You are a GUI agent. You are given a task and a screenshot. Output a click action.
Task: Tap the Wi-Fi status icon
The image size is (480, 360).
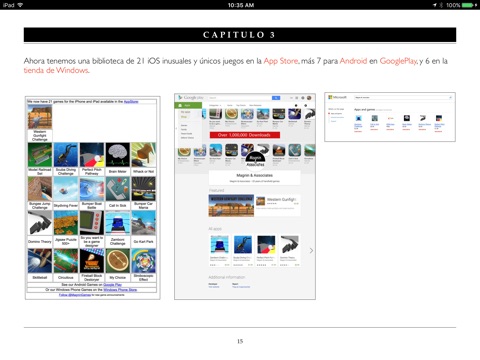click(x=20, y=5)
